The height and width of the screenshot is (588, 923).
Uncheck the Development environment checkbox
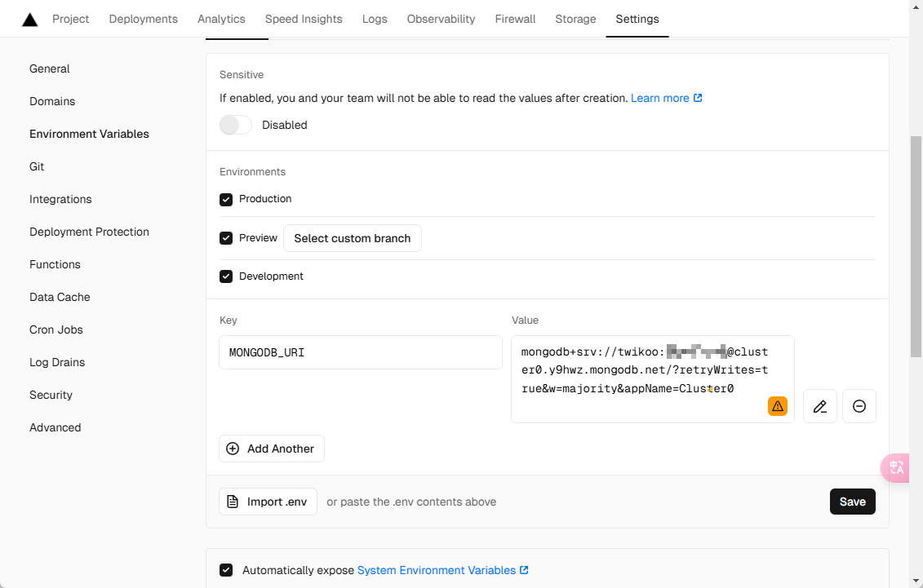coord(226,276)
